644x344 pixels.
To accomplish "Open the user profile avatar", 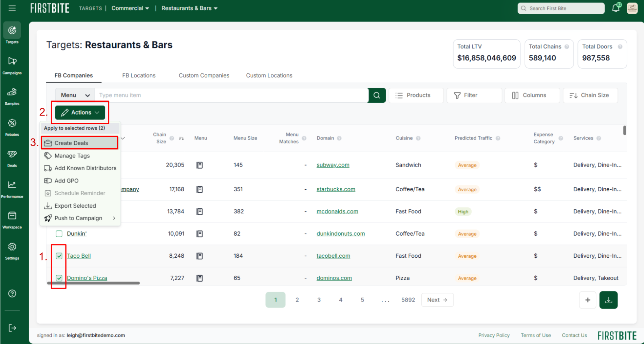I will 632,8.
